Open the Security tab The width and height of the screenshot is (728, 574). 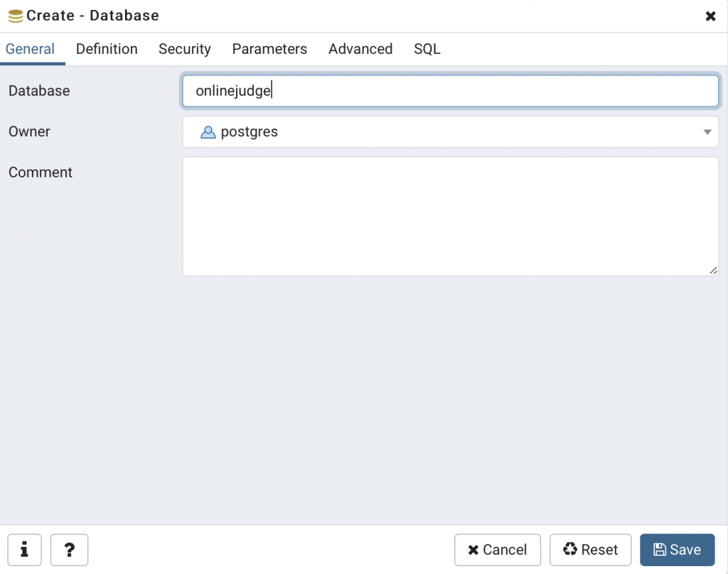point(185,49)
